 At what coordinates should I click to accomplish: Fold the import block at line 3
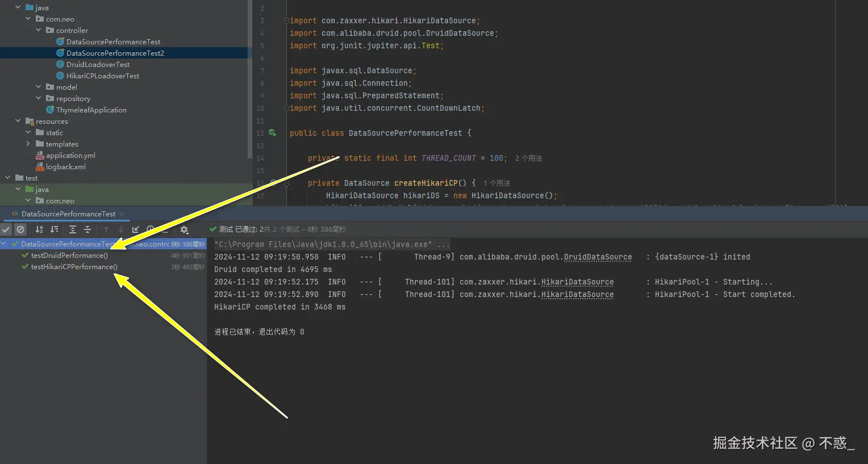pos(286,20)
